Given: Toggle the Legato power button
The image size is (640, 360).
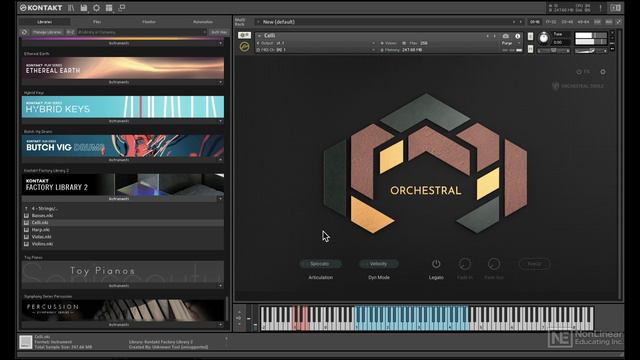Looking at the screenshot, I should pos(436,264).
